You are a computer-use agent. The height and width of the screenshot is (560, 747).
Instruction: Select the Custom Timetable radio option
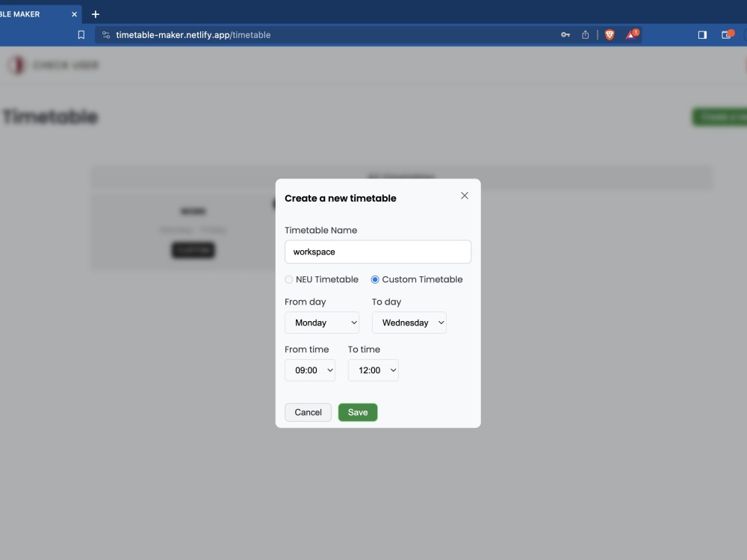pyautogui.click(x=375, y=279)
